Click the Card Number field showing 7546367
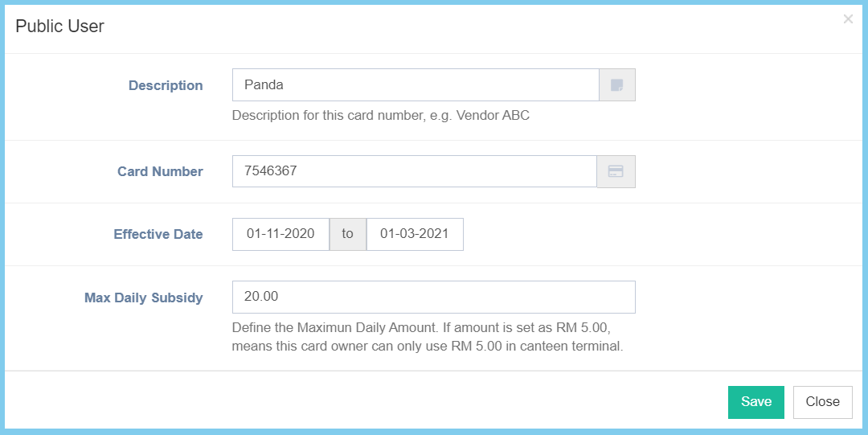Screen dimensions: 868x435 (x=414, y=171)
